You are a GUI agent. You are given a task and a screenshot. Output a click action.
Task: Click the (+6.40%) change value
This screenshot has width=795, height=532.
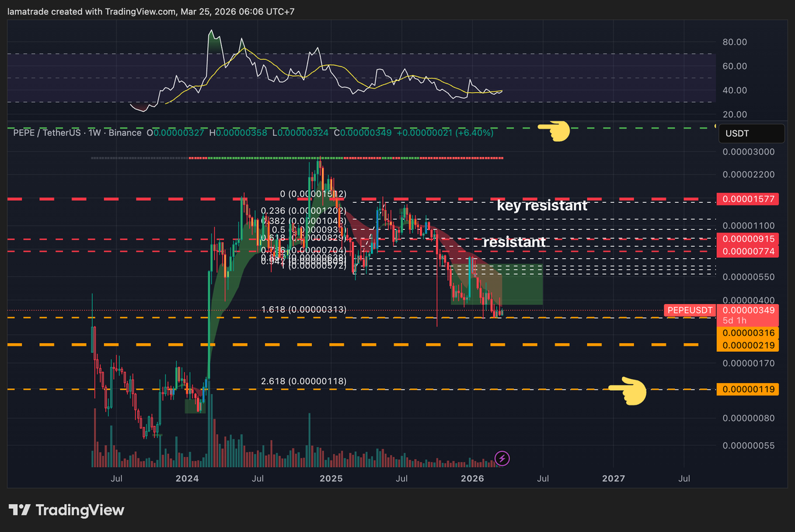click(474, 133)
